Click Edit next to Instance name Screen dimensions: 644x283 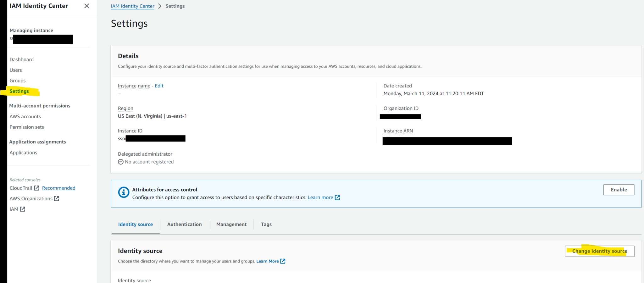[x=159, y=86]
